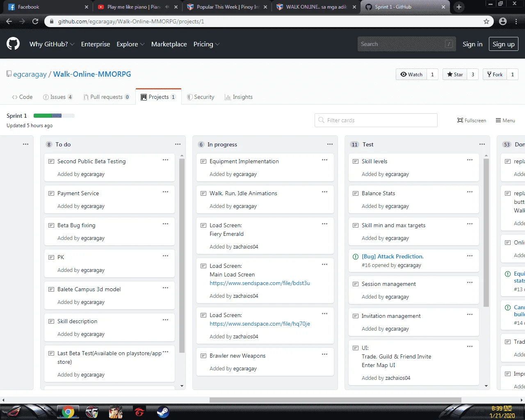Viewport: 525px width, 420px height.
Task: Open the Enterprise navigation link
Action: (96, 44)
